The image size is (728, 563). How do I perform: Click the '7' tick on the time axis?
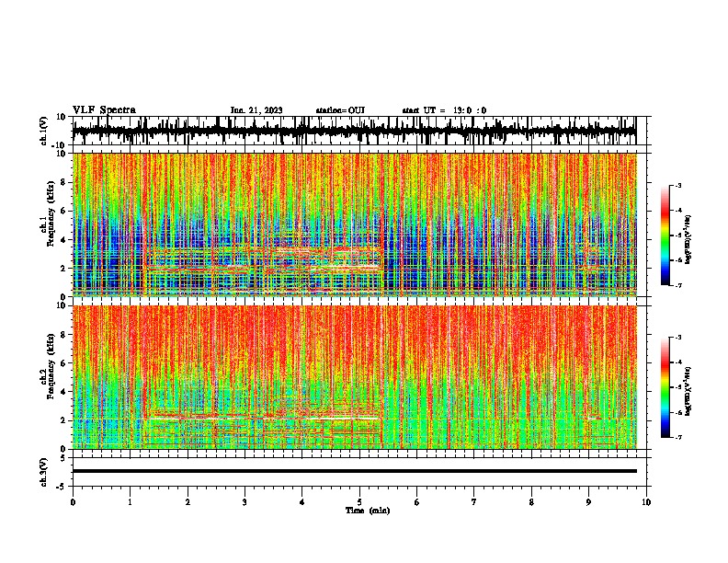click(x=474, y=502)
